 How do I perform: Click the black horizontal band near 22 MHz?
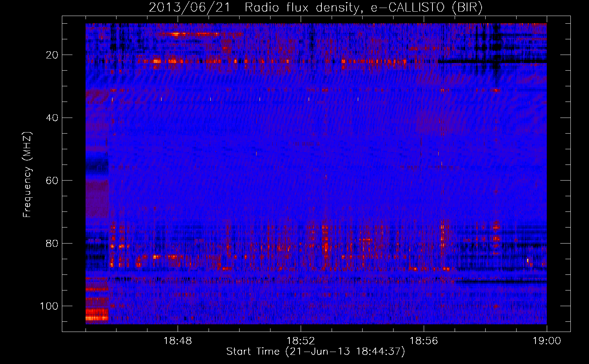click(492, 62)
